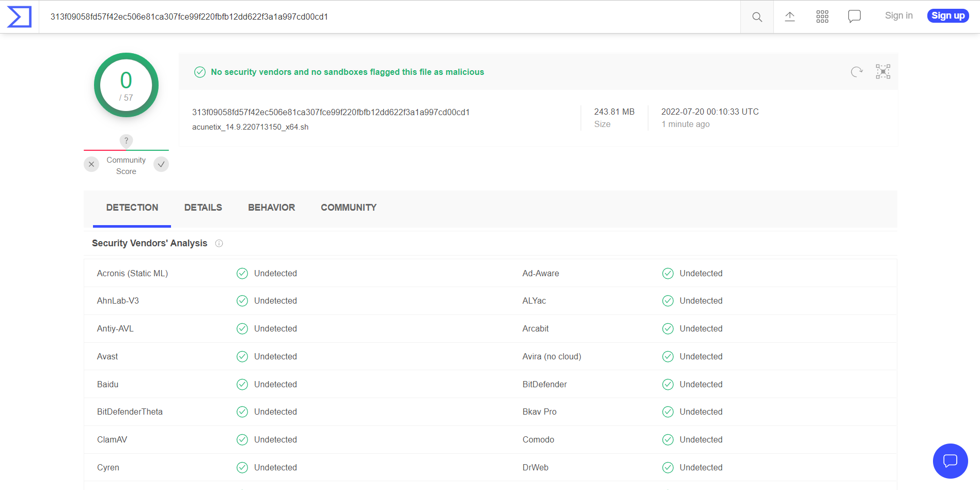Click Undetected result in the Avira row

[x=701, y=356]
